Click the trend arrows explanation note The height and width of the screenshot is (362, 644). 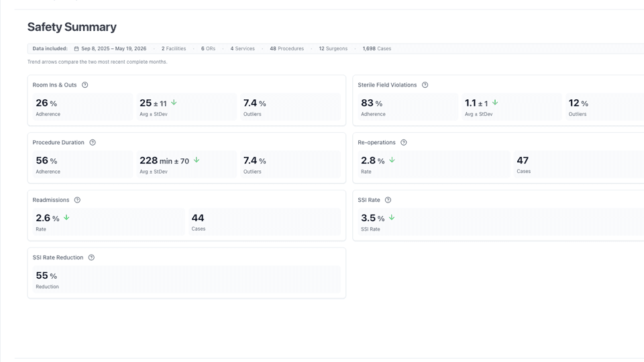click(x=97, y=62)
